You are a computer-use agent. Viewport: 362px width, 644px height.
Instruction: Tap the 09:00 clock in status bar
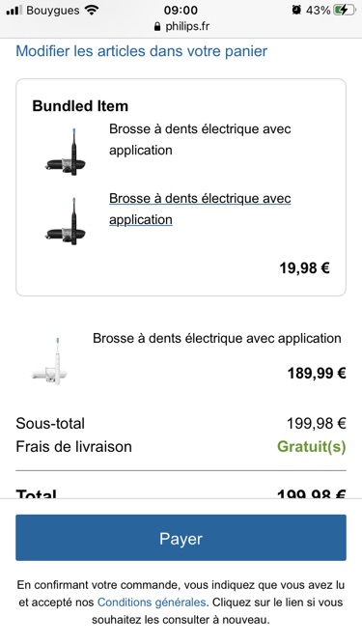tap(181, 10)
